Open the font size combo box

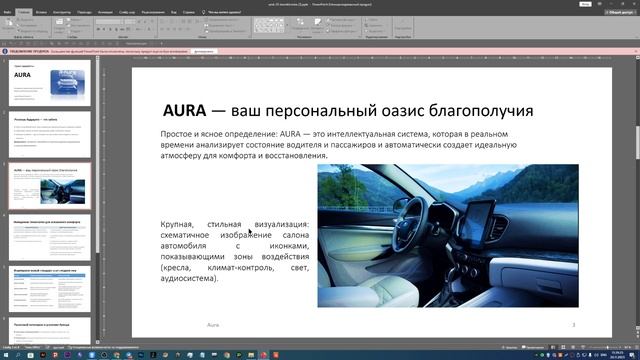[x=130, y=21]
